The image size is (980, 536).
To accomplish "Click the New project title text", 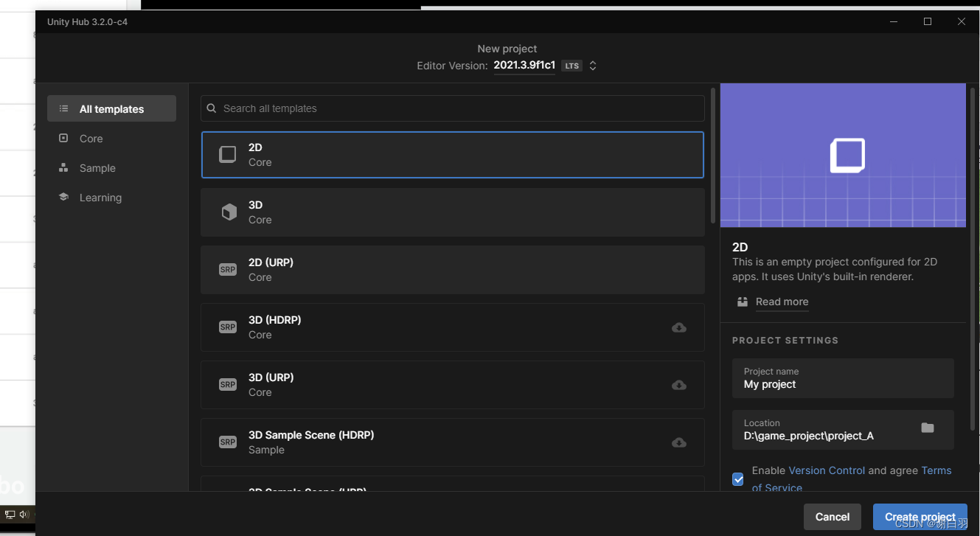I will (507, 49).
